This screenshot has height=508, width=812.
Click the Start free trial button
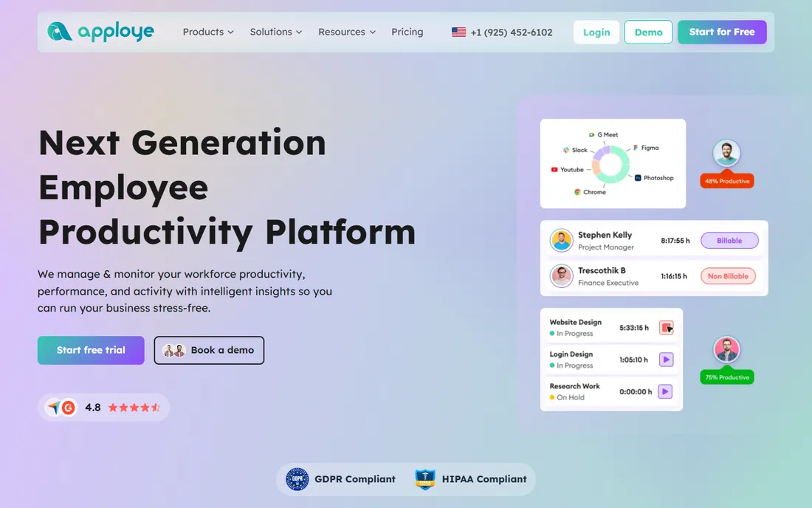(91, 350)
